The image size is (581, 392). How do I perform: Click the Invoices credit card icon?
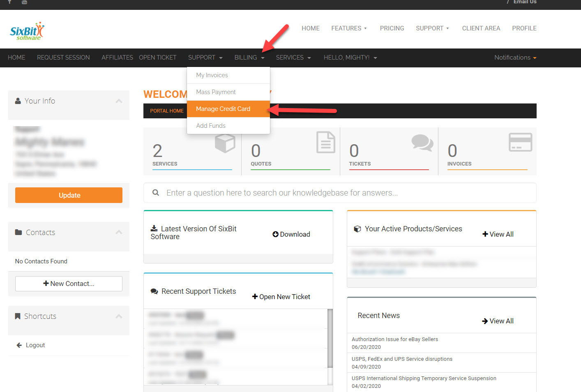[x=521, y=142]
